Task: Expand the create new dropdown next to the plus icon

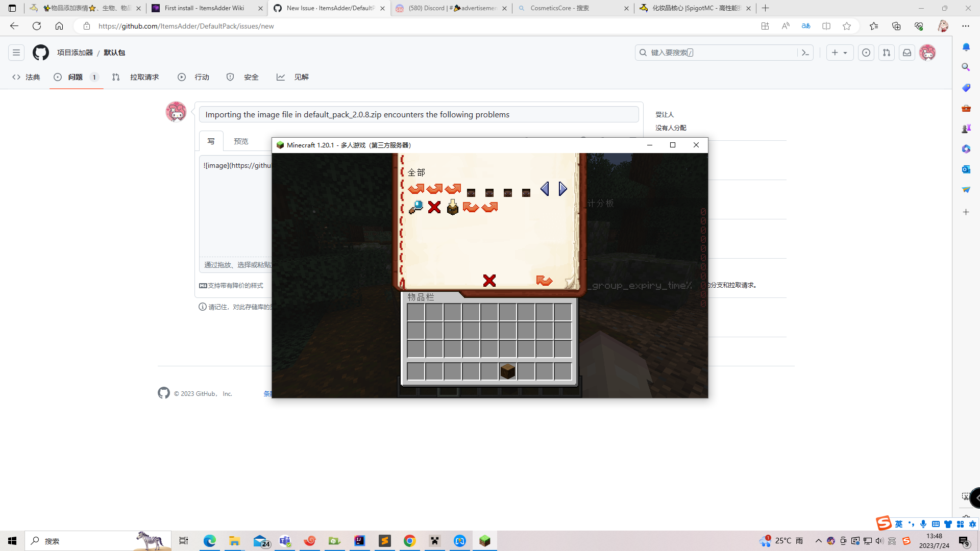Action: coord(846,53)
